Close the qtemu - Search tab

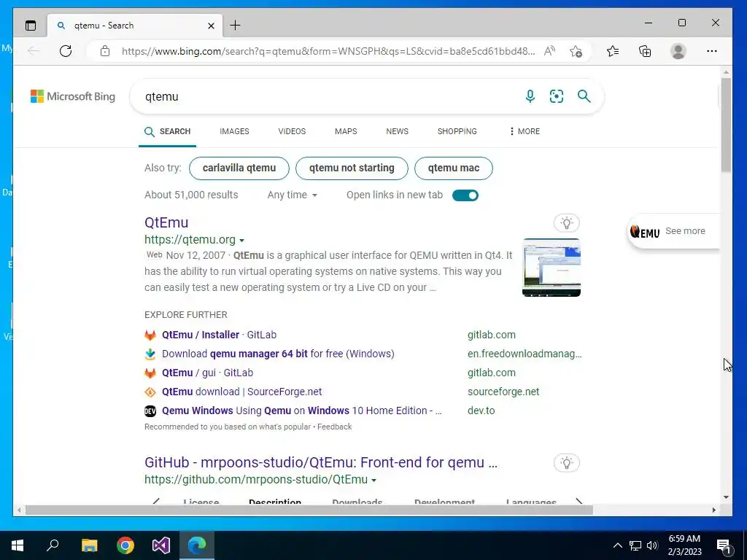(x=211, y=26)
